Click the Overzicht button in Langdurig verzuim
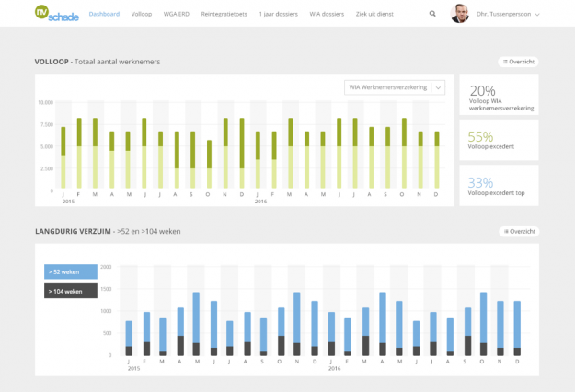The width and height of the screenshot is (575, 392). tap(519, 232)
